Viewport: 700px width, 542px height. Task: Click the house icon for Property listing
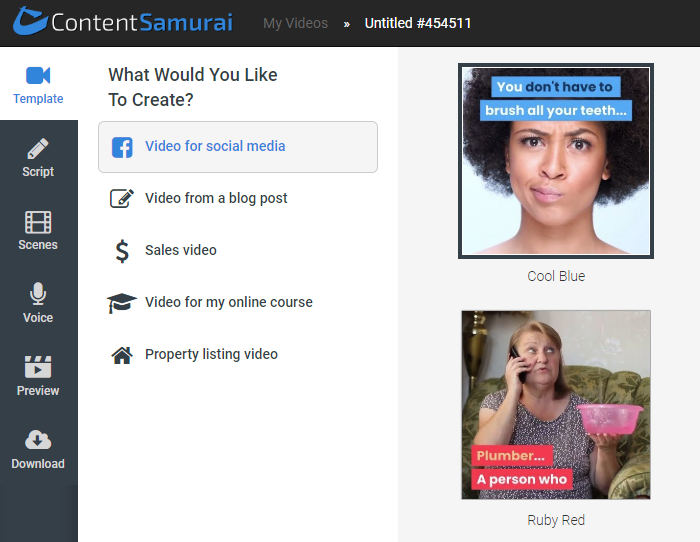click(122, 355)
